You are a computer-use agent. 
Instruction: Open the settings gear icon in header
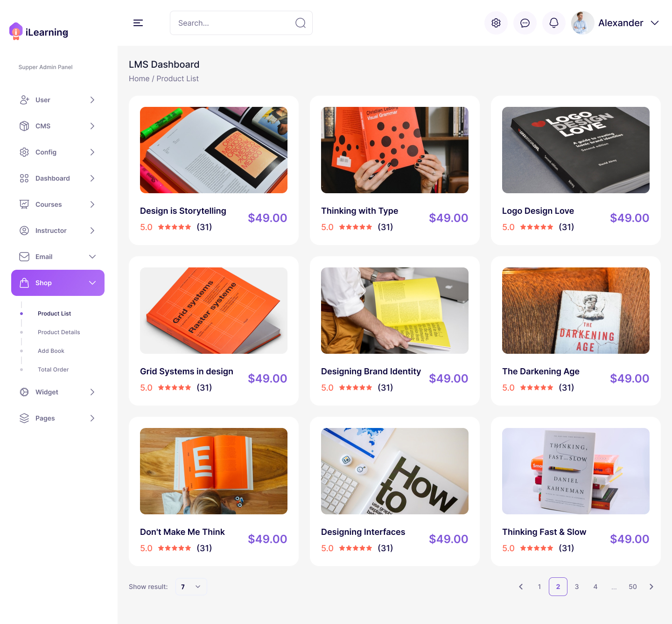[x=496, y=23]
